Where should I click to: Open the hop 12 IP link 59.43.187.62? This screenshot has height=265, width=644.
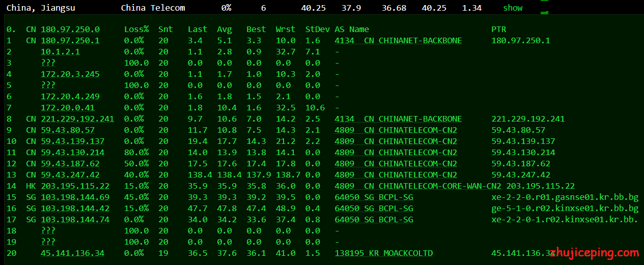pos(70,164)
